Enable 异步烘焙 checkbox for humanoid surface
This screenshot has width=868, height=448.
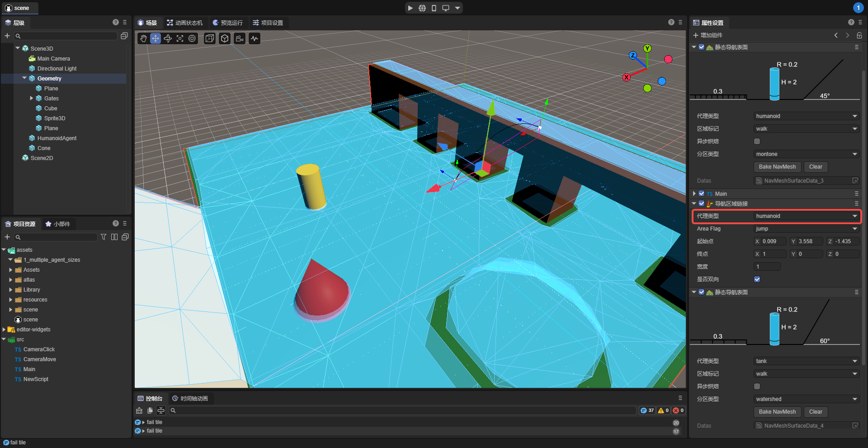[757, 141]
